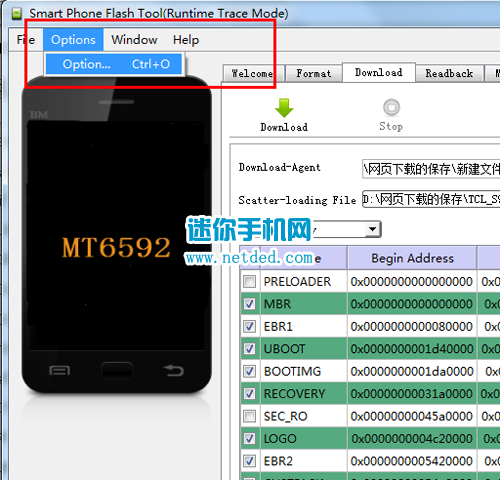This screenshot has height=480, width=500.
Task: Select the UBOOT row name
Action: (x=284, y=349)
